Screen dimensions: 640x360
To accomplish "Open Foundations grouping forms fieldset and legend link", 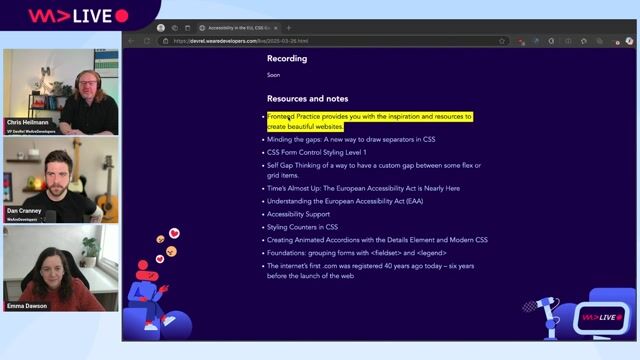I will [x=357, y=253].
